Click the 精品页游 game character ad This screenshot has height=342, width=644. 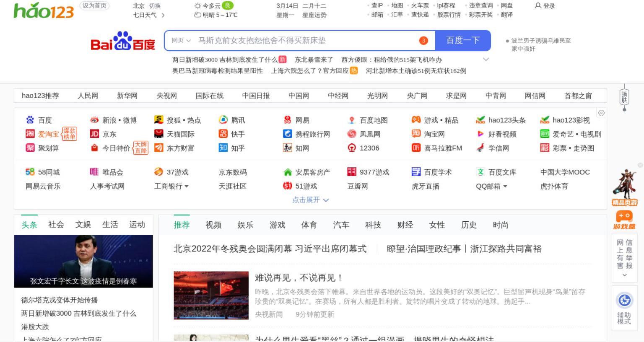tap(624, 187)
